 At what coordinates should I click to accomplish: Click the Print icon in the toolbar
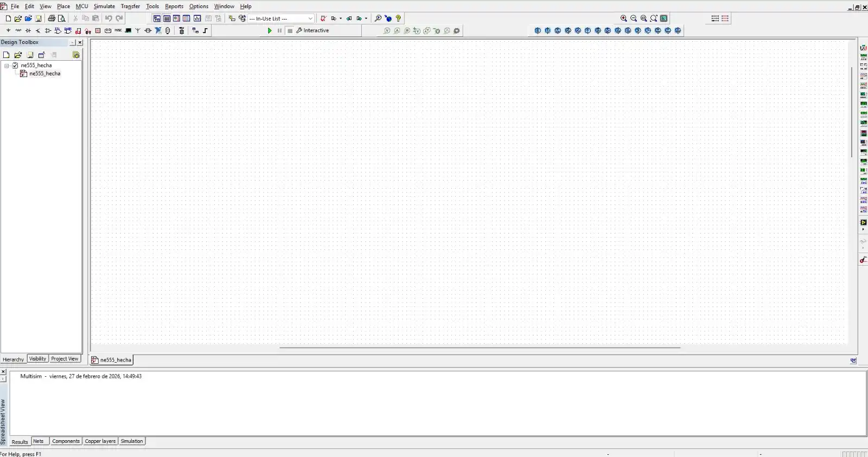[52, 18]
